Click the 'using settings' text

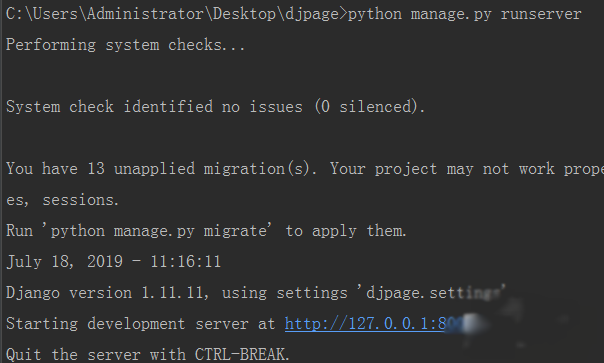(284, 293)
